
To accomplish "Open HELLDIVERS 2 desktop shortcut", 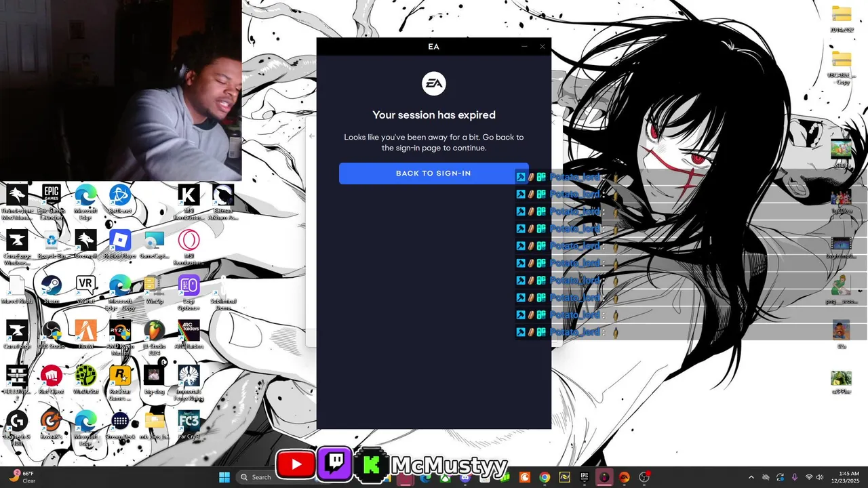I will (17, 383).
